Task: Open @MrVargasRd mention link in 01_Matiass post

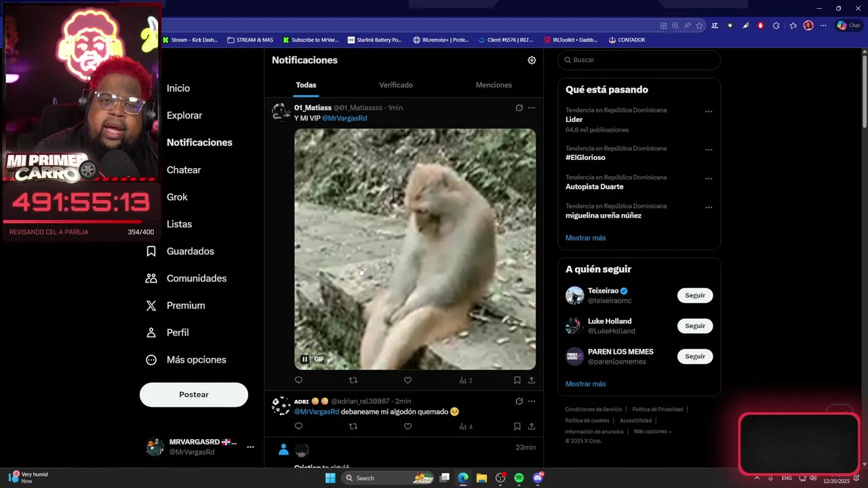Action: pos(344,118)
